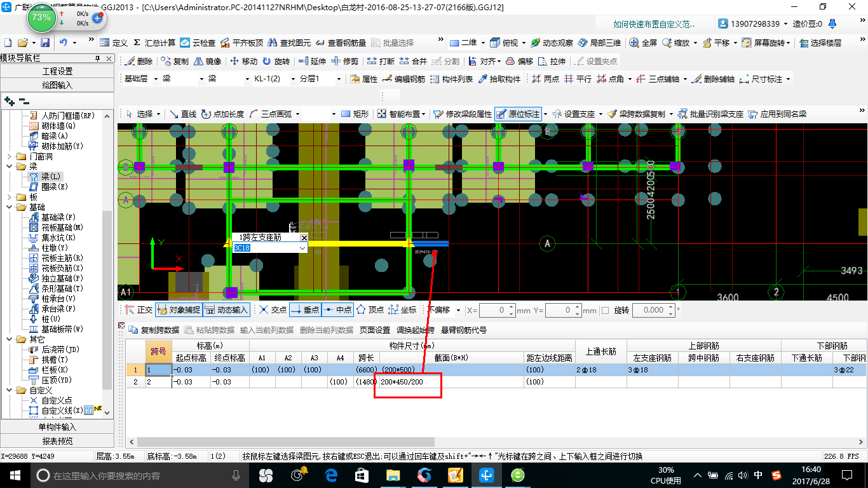Expand the 门窗洞 tree folder
868x488 pixels.
pyautogui.click(x=8, y=156)
